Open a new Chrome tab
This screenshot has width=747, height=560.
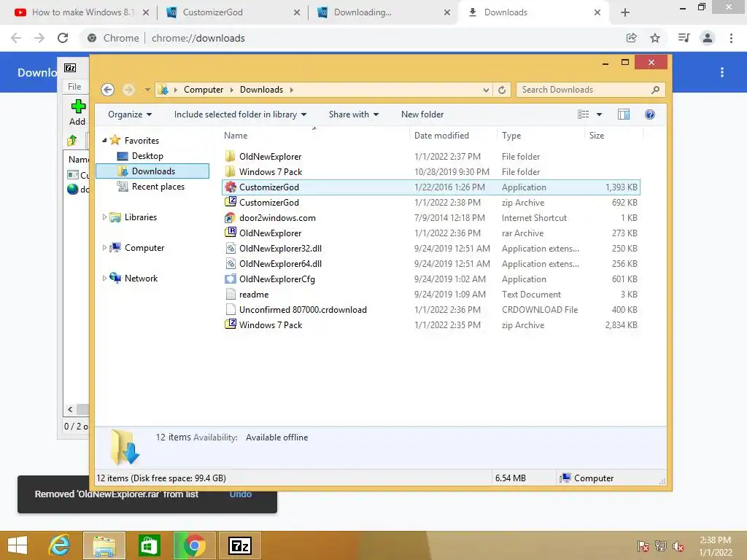(x=625, y=12)
